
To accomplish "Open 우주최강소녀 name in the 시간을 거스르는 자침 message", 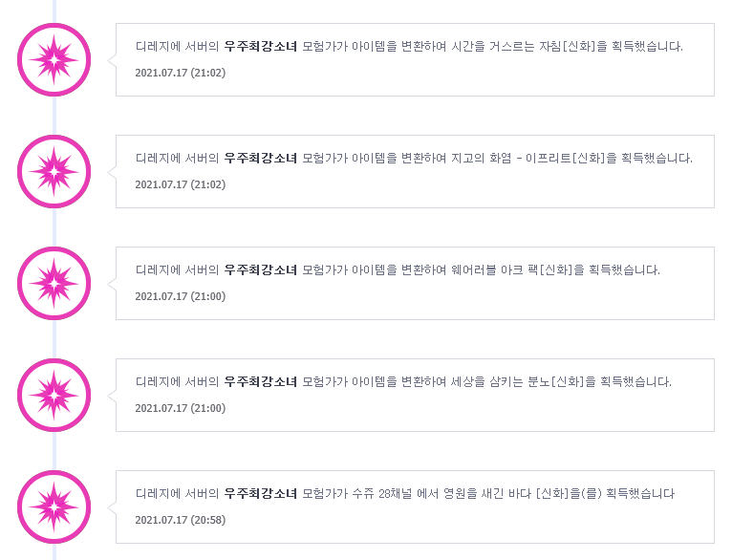I will click(261, 46).
